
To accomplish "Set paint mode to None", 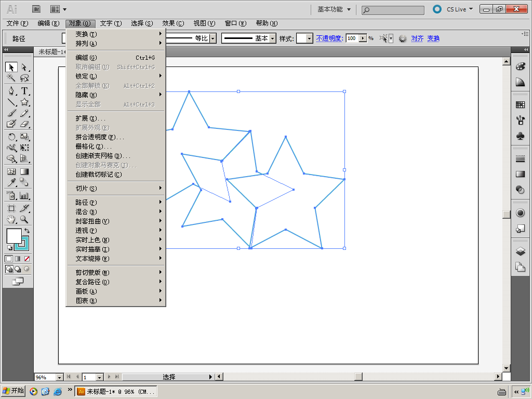I will (27, 259).
